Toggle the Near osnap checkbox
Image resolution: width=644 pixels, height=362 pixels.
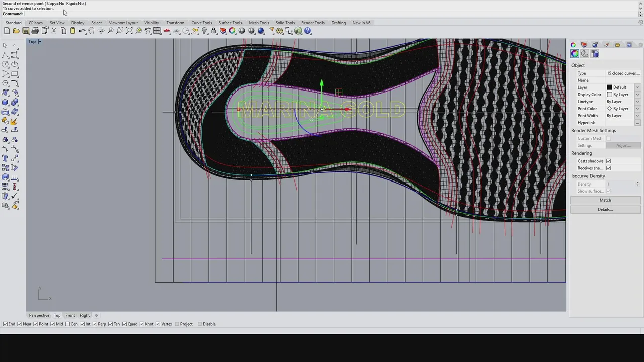tap(20, 324)
